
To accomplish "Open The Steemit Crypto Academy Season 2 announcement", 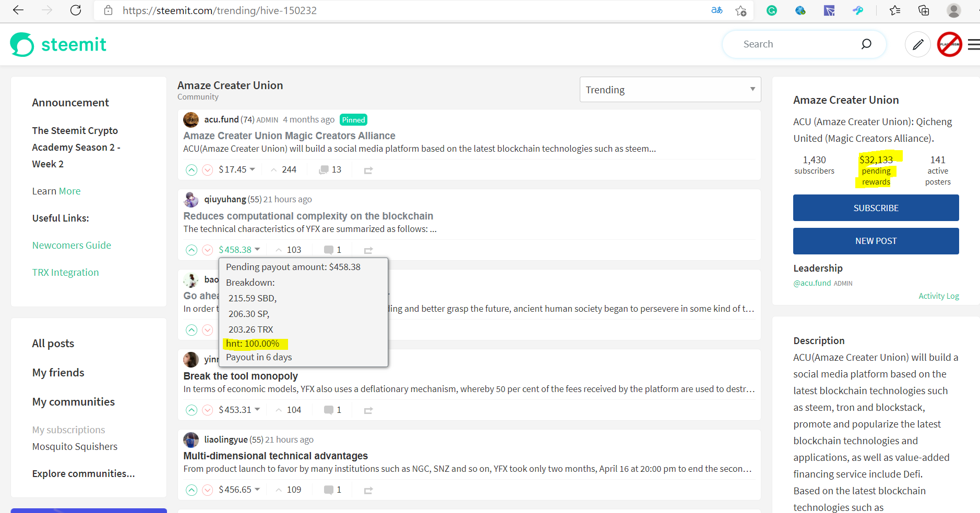I will [x=76, y=148].
